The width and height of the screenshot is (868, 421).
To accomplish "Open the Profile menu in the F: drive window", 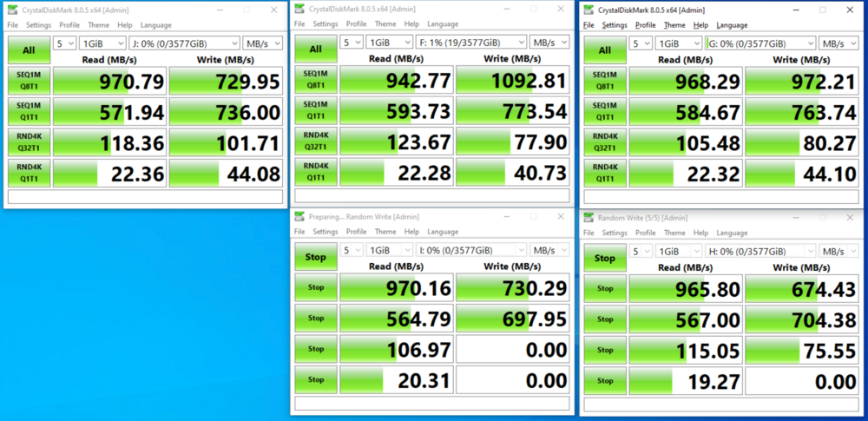I will pos(357,23).
